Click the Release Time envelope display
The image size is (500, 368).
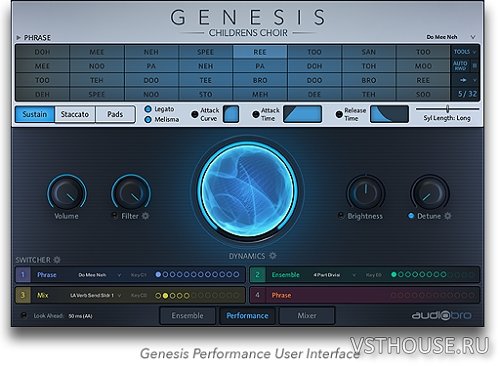click(389, 114)
